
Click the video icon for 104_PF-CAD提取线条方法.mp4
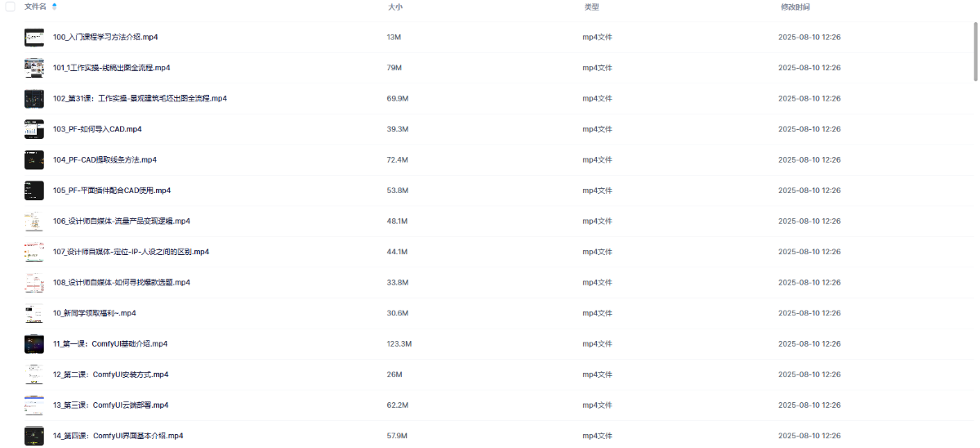34,159
